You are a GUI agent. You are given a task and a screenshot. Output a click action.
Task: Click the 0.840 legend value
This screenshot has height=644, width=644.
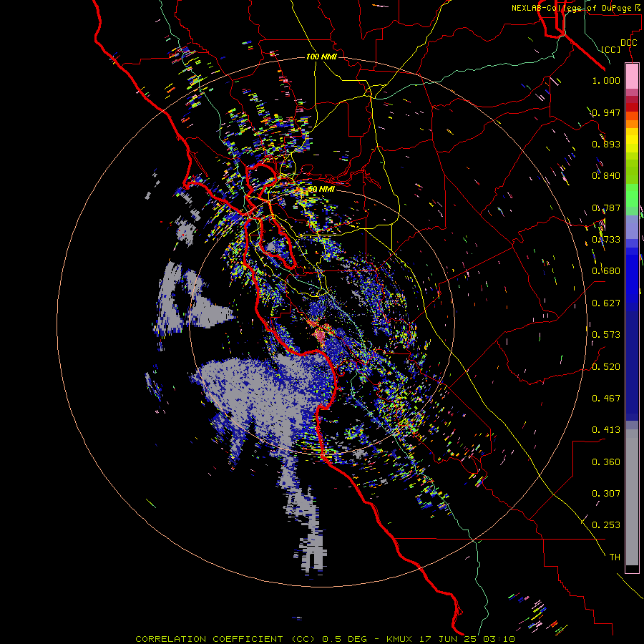coord(606,175)
